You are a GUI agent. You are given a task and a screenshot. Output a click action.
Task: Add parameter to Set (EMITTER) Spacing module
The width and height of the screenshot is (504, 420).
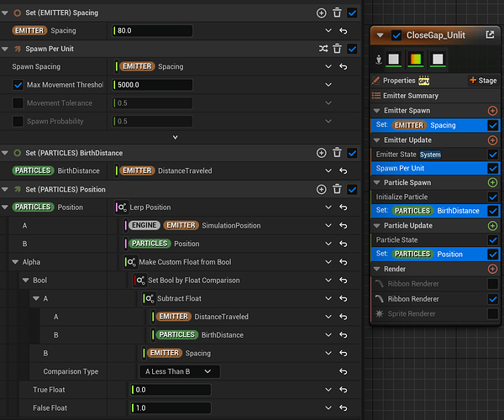[321, 13]
